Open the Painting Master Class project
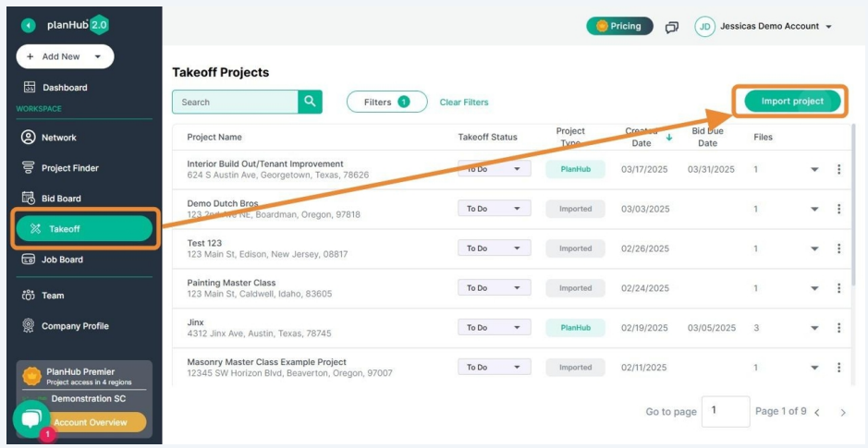This screenshot has width=868, height=448. click(231, 283)
